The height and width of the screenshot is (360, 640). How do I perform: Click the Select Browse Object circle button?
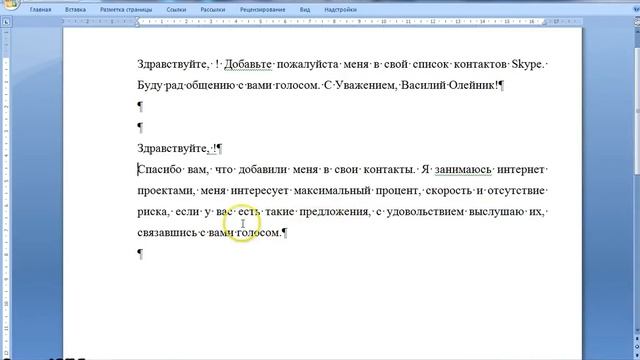click(x=637, y=346)
